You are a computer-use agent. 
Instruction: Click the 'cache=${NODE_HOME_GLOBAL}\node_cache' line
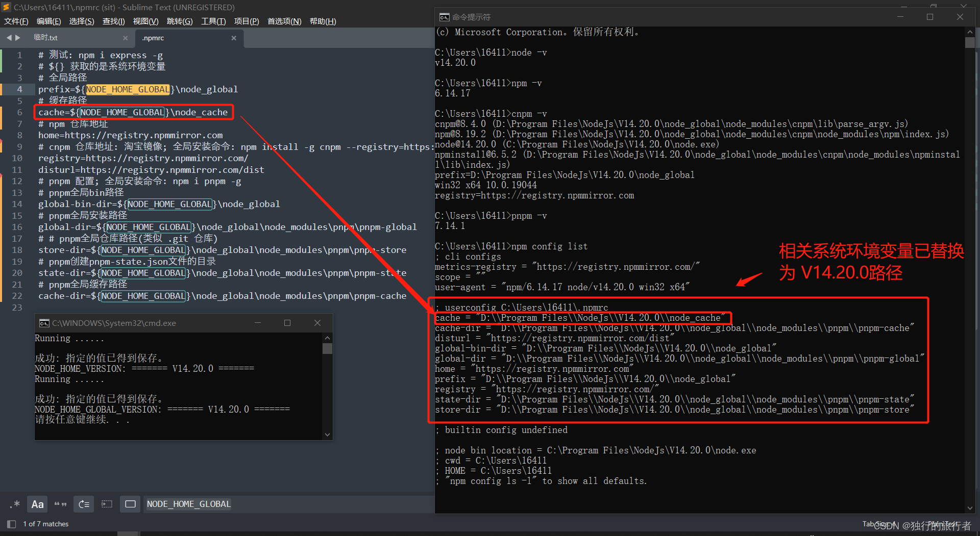(133, 112)
